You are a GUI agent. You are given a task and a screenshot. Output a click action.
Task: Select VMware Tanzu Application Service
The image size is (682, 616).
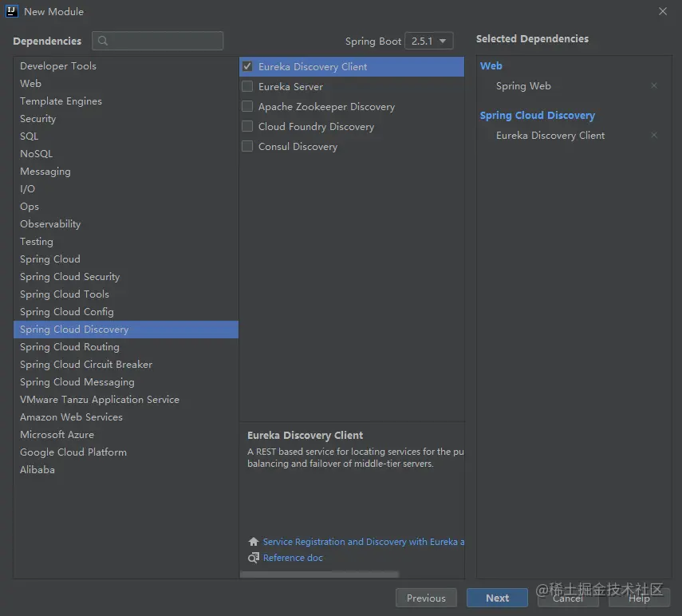click(x=126, y=400)
